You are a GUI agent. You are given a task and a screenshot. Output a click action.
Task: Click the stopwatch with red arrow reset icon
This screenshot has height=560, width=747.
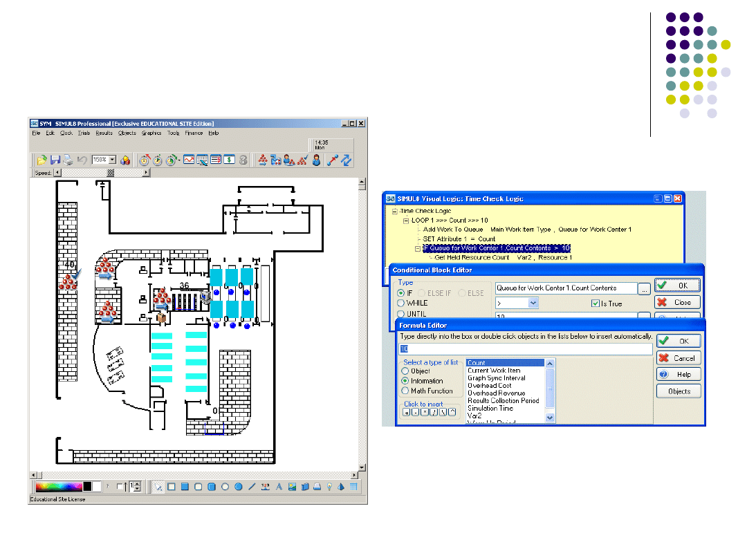tap(145, 160)
